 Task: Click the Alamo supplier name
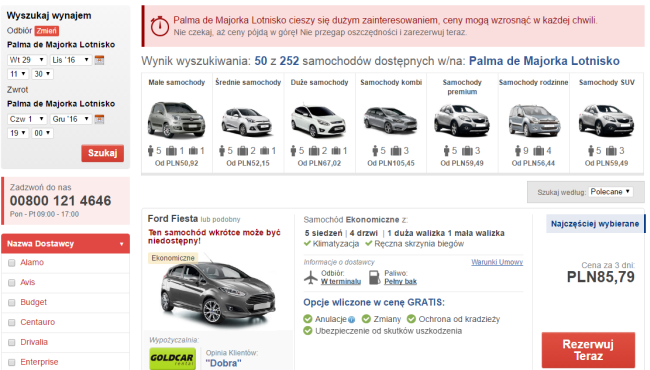32,262
